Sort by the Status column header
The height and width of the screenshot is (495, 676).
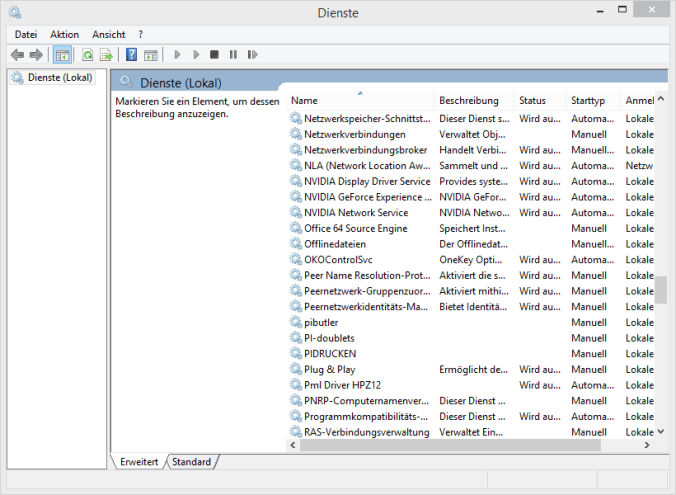pos(540,100)
